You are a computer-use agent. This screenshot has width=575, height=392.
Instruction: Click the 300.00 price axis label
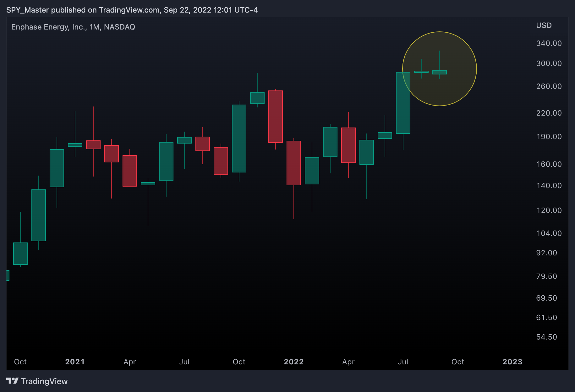[549, 63]
